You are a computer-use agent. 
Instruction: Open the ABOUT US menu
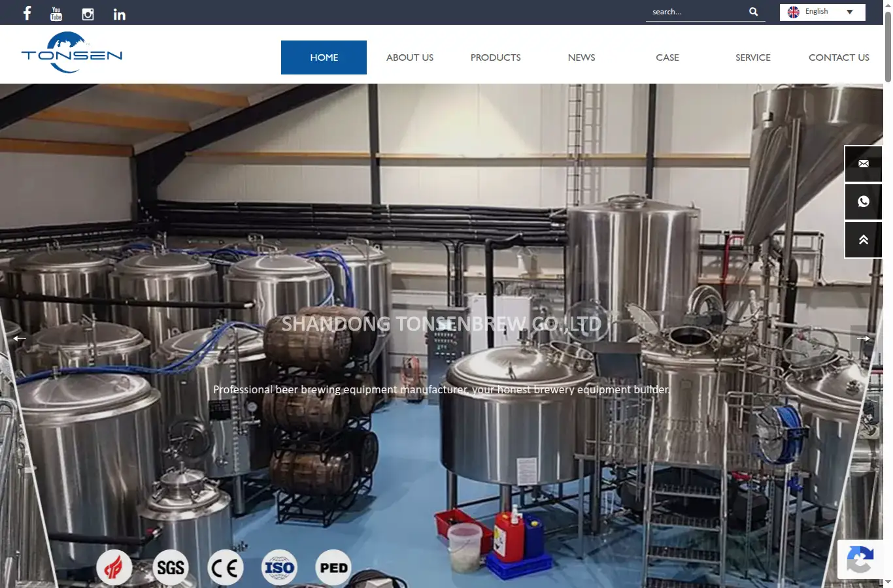pos(410,57)
